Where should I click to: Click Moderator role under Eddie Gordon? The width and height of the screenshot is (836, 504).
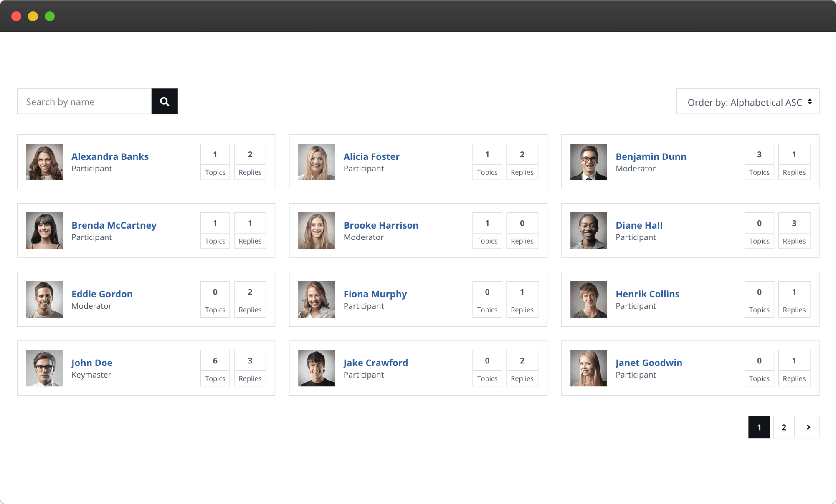coord(91,306)
